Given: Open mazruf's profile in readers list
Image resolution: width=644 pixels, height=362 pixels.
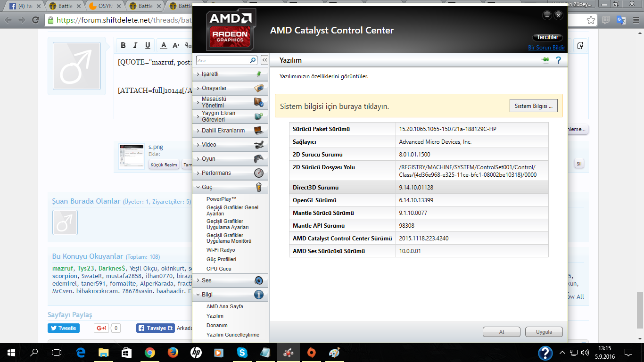Looking at the screenshot, I should pyautogui.click(x=62, y=269).
